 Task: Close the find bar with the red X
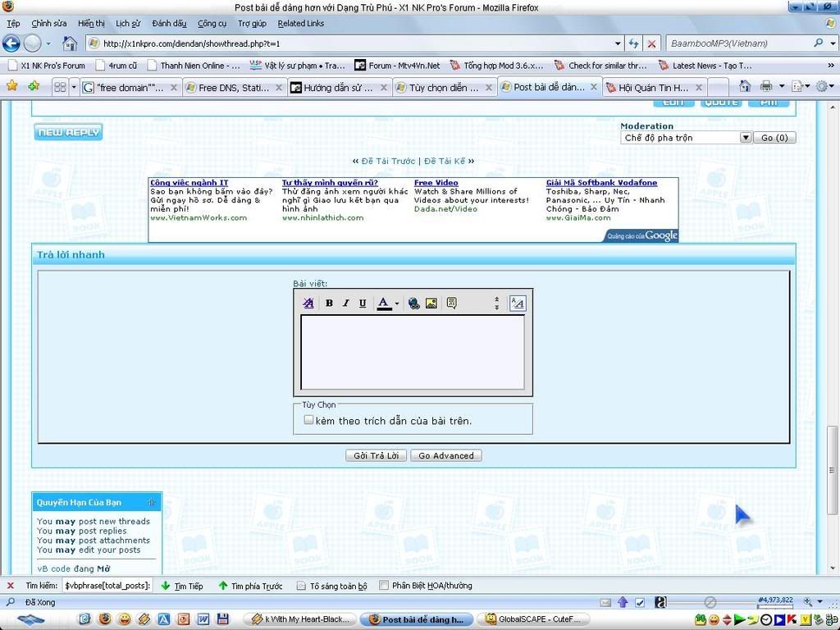(x=10, y=586)
